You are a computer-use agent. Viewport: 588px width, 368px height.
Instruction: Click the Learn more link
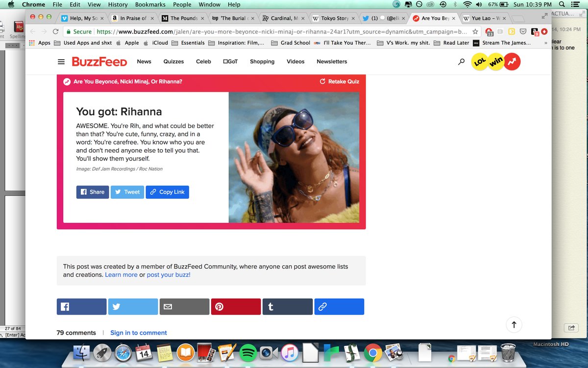(121, 275)
